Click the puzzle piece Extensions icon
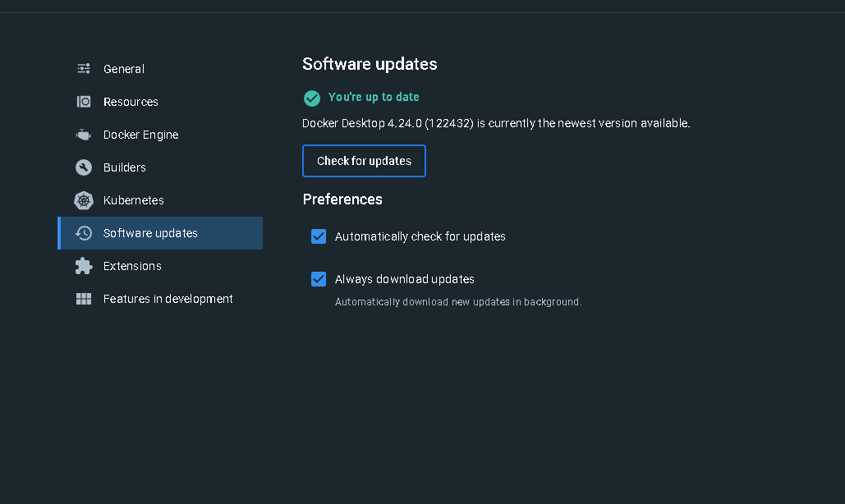The width and height of the screenshot is (845, 504). 84,266
